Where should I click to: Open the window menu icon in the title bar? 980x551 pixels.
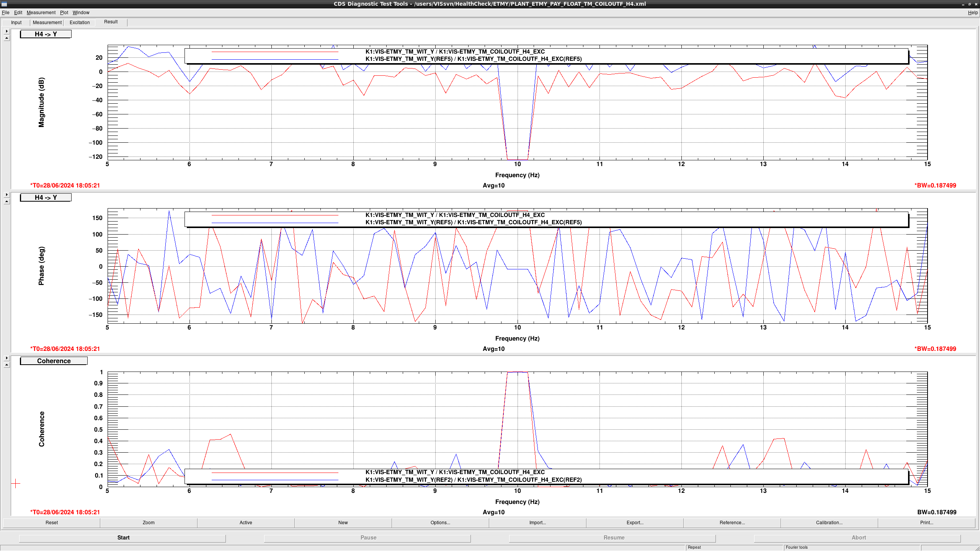pos(4,4)
